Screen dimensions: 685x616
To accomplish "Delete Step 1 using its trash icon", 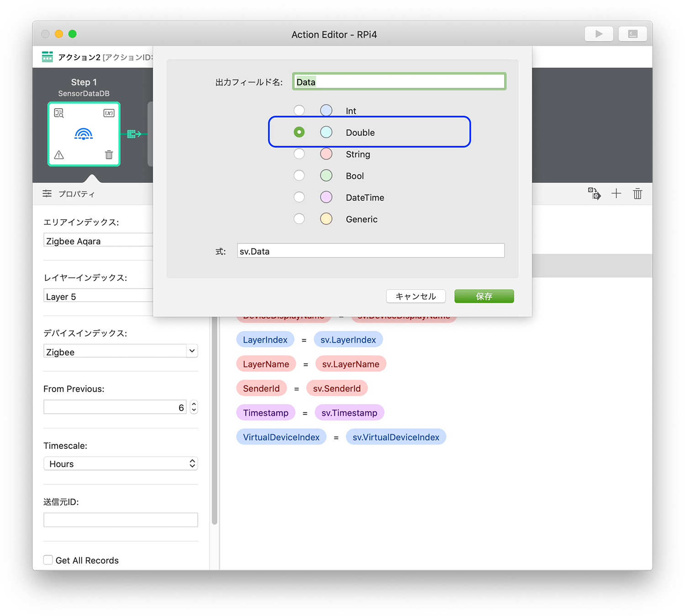I will (109, 155).
